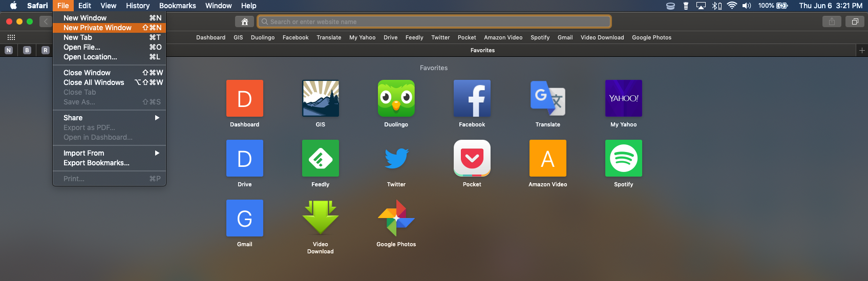Click the battery status indicator

coord(773,6)
